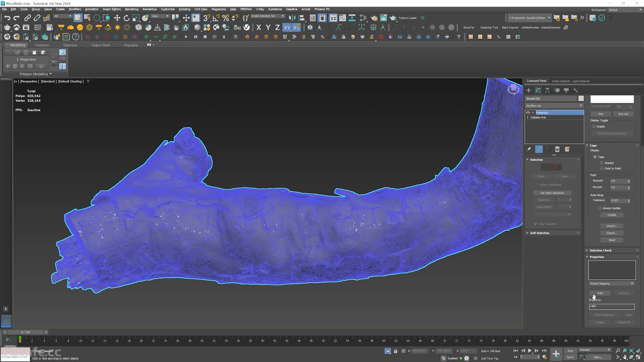Click the V-Ray logo icon in toolbar
Screen dimensions: 644x362
(x=247, y=27)
